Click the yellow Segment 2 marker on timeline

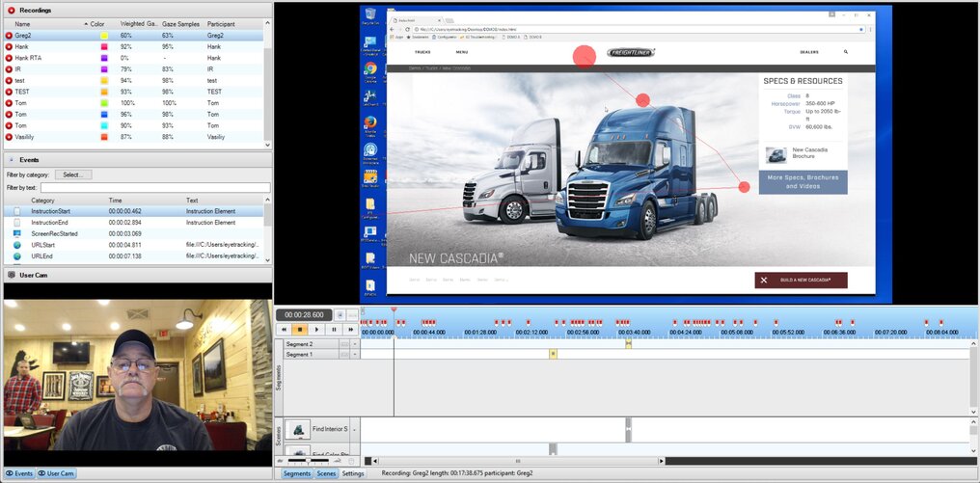(628, 343)
